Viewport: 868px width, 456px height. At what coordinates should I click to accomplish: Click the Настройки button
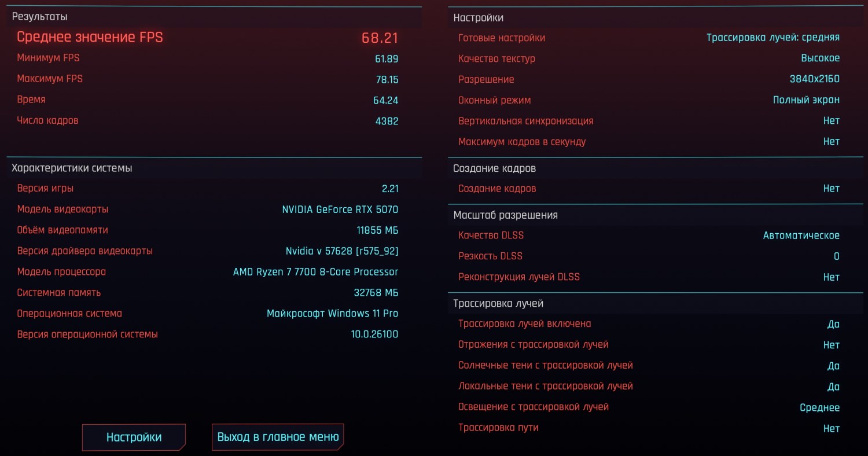coord(134,437)
